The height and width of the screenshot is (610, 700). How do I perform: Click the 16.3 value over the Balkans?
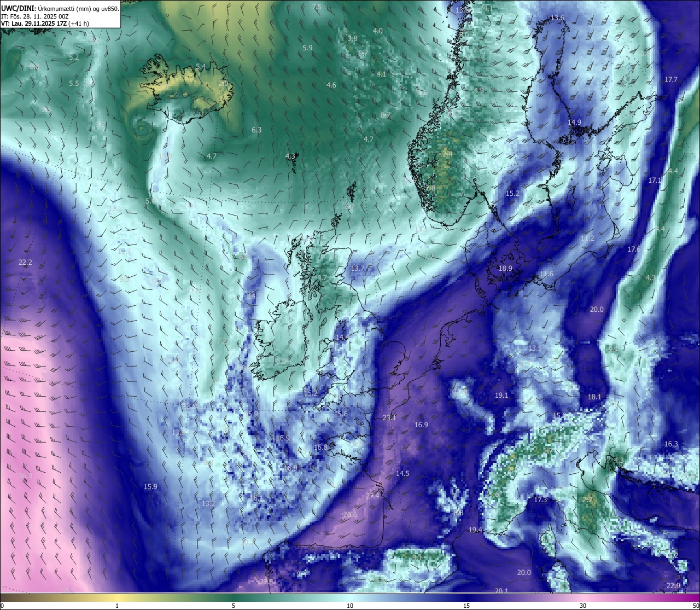click(671, 444)
